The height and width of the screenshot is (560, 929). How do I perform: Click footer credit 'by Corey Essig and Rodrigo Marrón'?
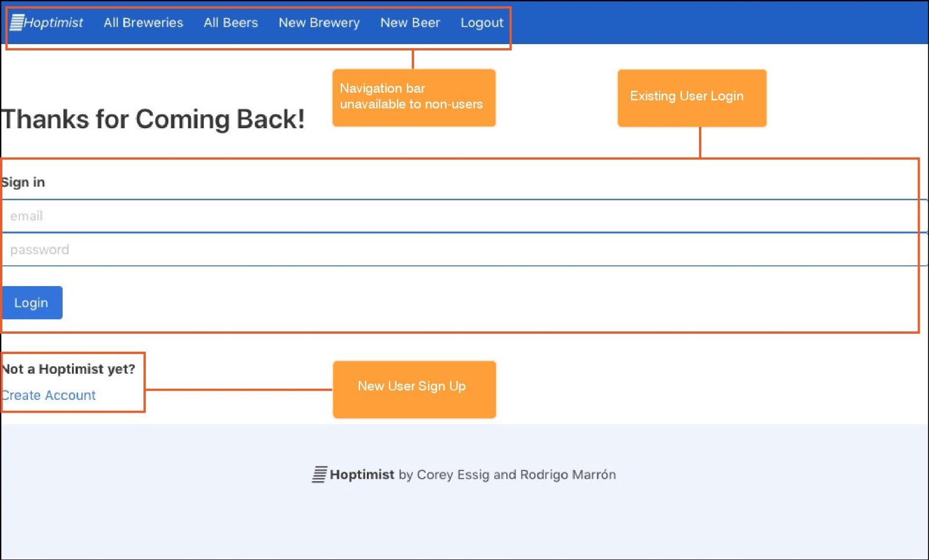click(507, 475)
